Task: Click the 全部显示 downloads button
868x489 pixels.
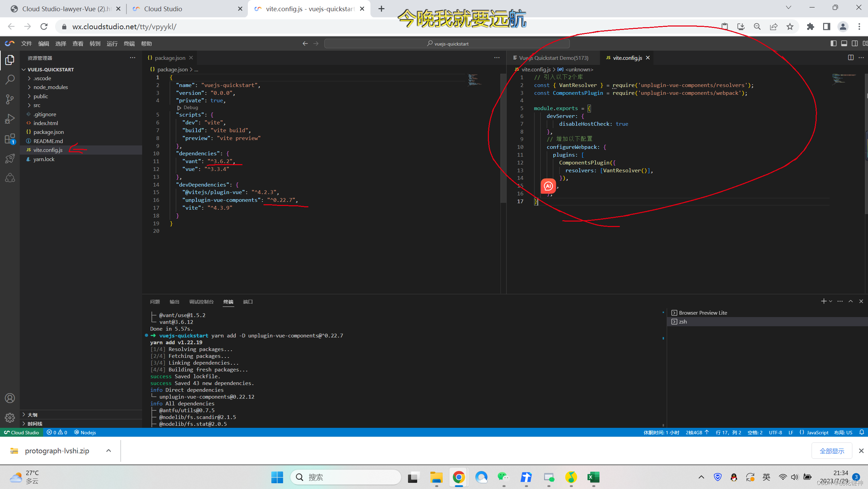Action: click(831, 451)
